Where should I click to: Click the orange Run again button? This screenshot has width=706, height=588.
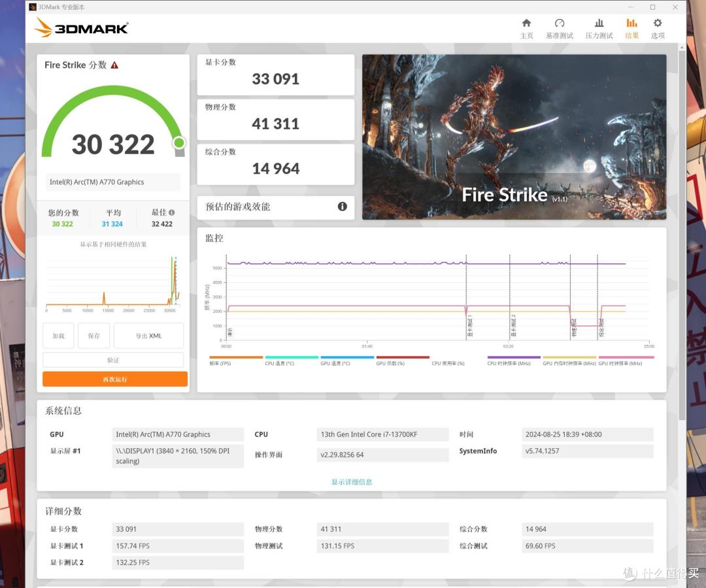[115, 379]
